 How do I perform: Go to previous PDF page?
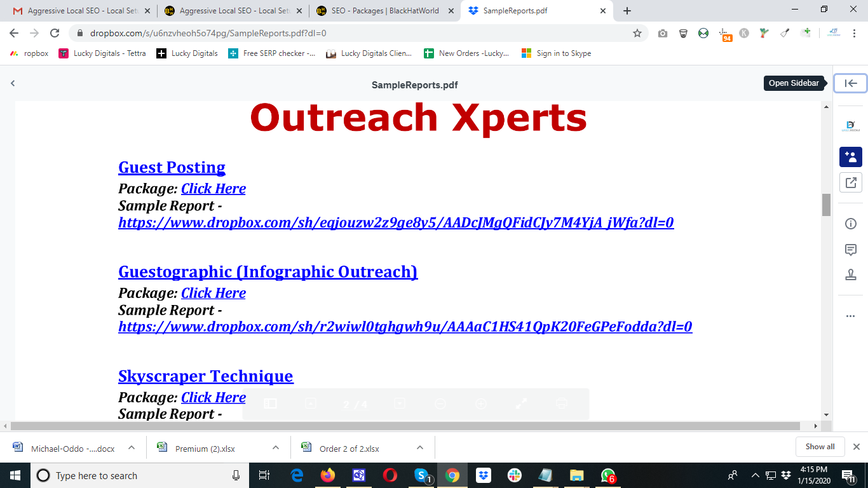click(311, 403)
